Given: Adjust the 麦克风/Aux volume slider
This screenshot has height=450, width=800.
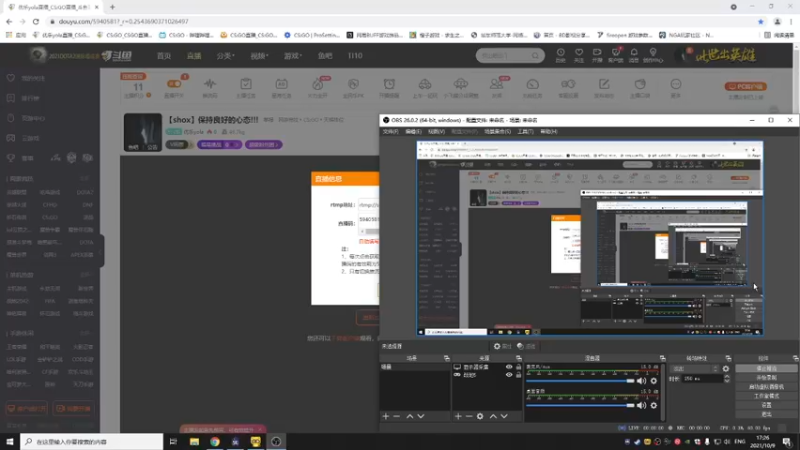Looking at the screenshot, I should 580,381.
